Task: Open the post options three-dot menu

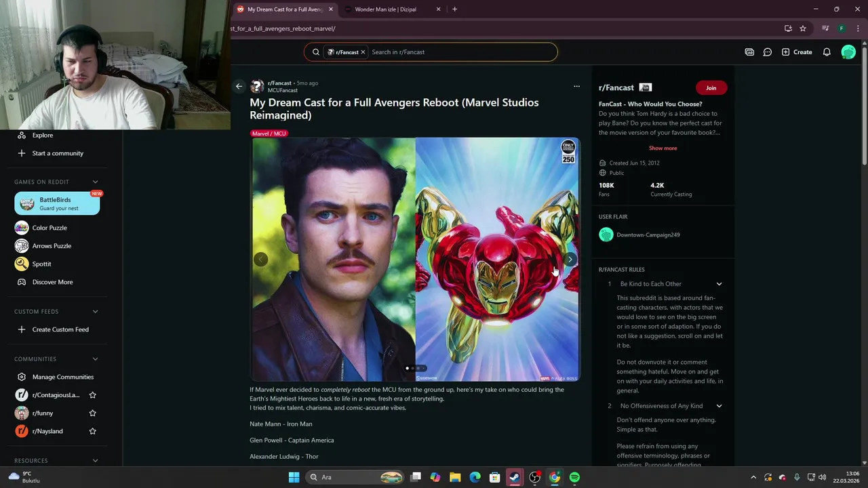Action: coord(576,86)
